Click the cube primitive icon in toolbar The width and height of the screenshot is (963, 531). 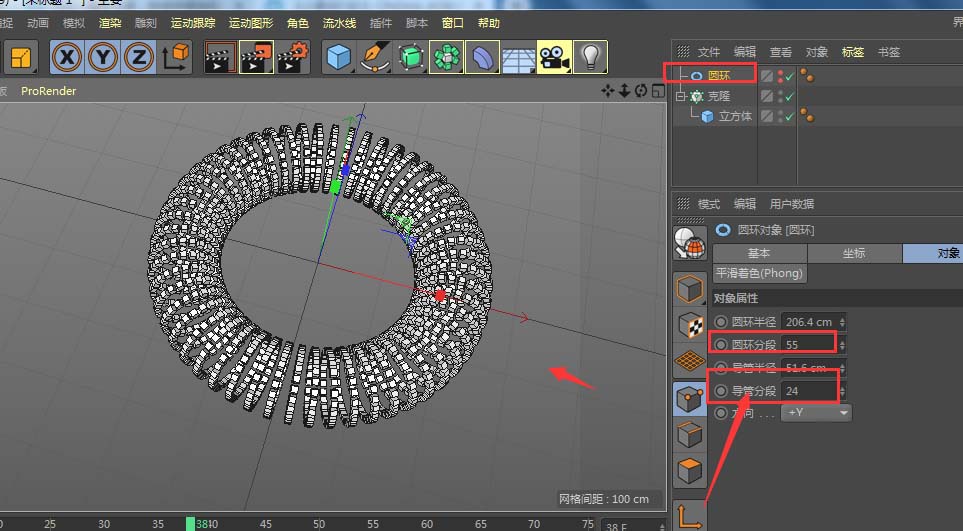point(339,58)
